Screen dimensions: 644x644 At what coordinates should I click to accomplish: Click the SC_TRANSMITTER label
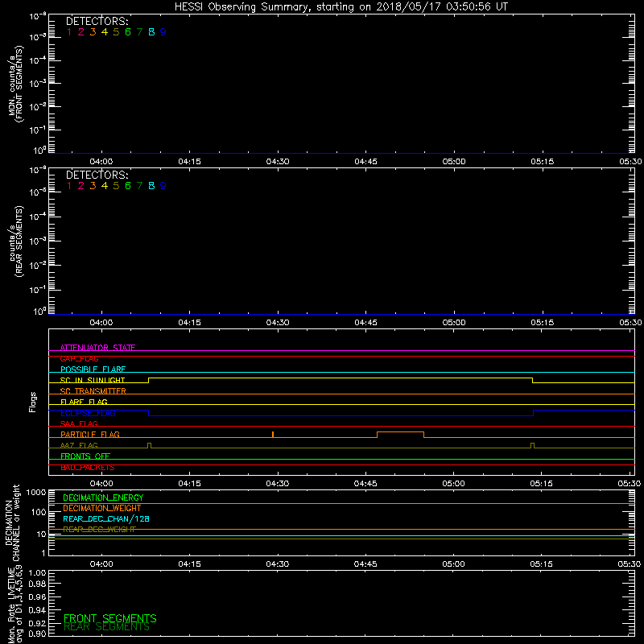[93, 391]
